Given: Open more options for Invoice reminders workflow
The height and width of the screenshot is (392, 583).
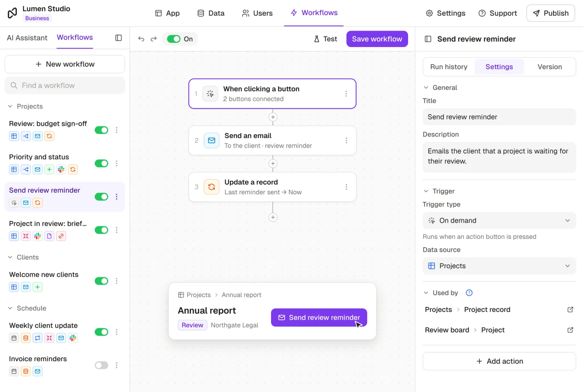Looking at the screenshot, I should [x=117, y=365].
